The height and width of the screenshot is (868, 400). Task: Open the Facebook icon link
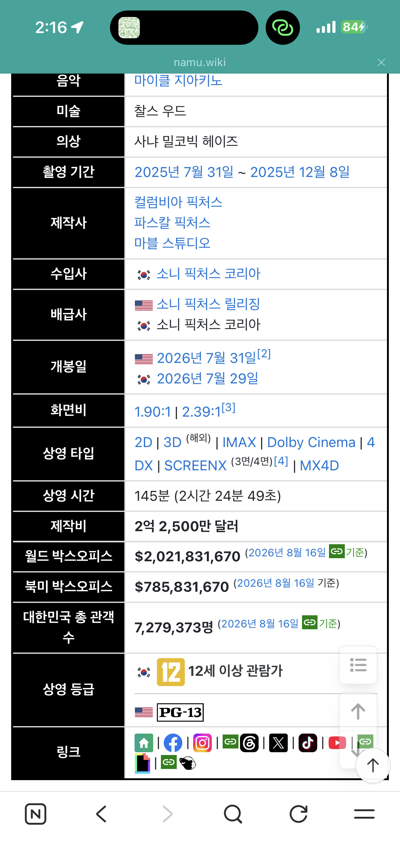(173, 743)
